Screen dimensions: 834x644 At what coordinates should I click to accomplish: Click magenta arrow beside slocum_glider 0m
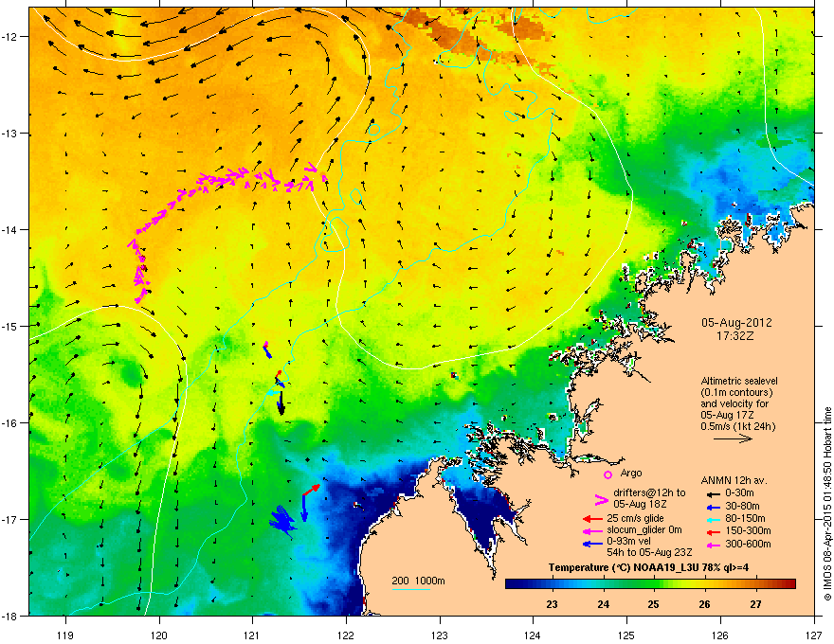592,530
